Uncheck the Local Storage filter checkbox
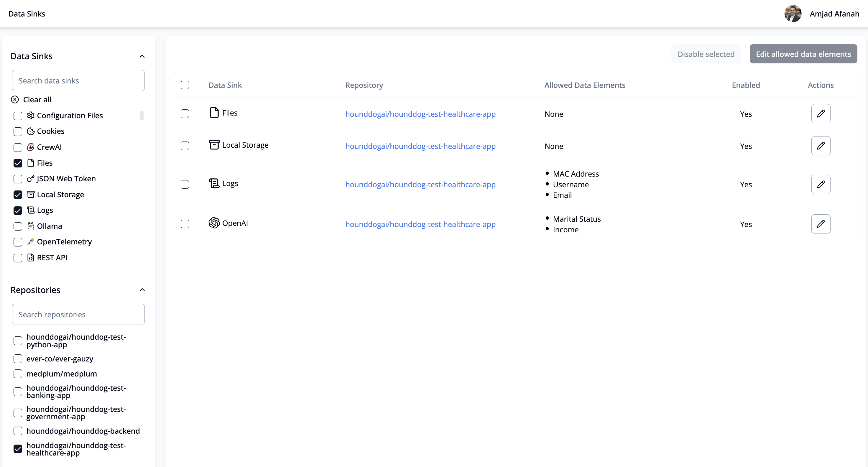The width and height of the screenshot is (868, 467). 18,195
